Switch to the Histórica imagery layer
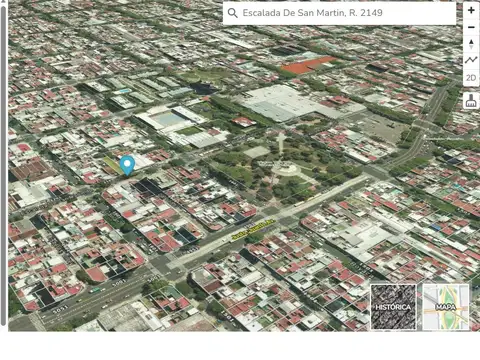This screenshot has height=360, width=480. (393, 307)
